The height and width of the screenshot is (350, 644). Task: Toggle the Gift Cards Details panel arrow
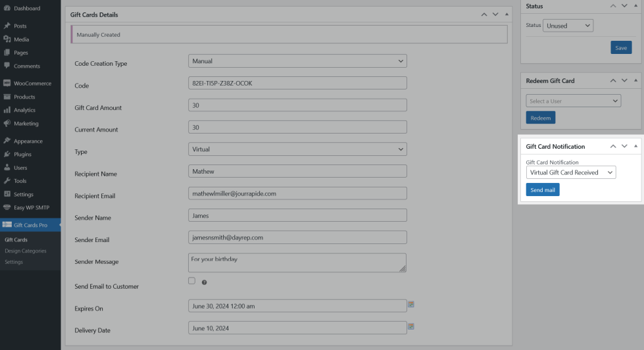click(507, 14)
